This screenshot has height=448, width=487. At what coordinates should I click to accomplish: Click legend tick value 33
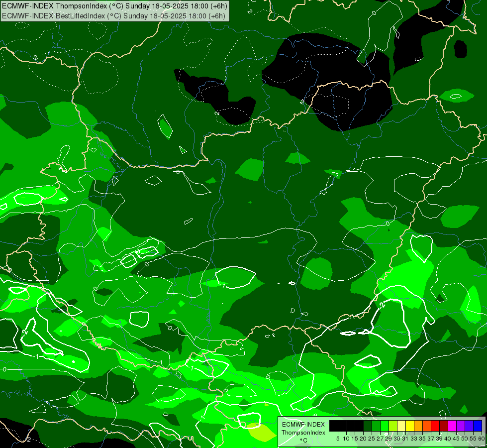click(x=414, y=439)
